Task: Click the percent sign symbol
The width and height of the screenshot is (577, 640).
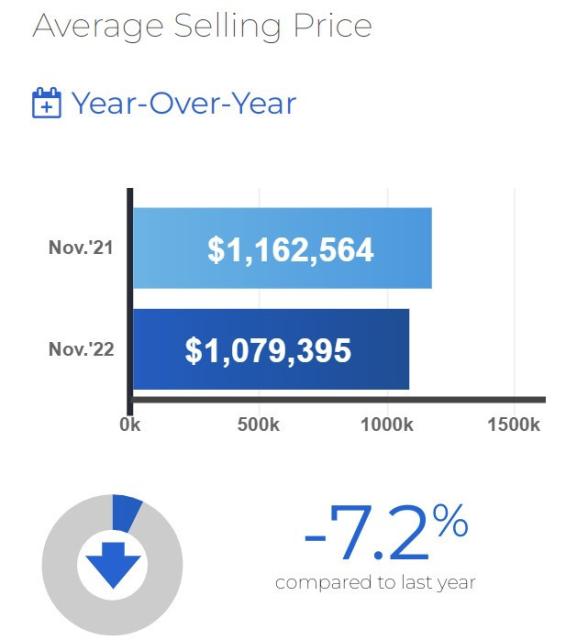Action: (x=451, y=520)
